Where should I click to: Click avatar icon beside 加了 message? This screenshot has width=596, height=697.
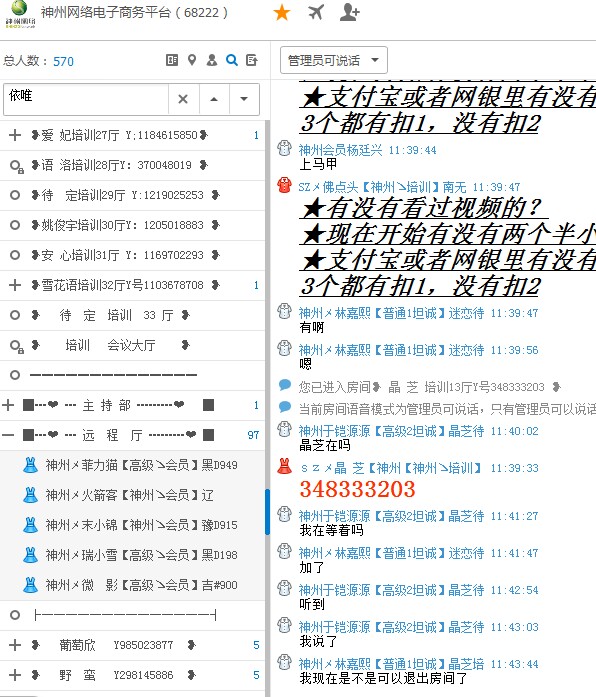click(284, 551)
